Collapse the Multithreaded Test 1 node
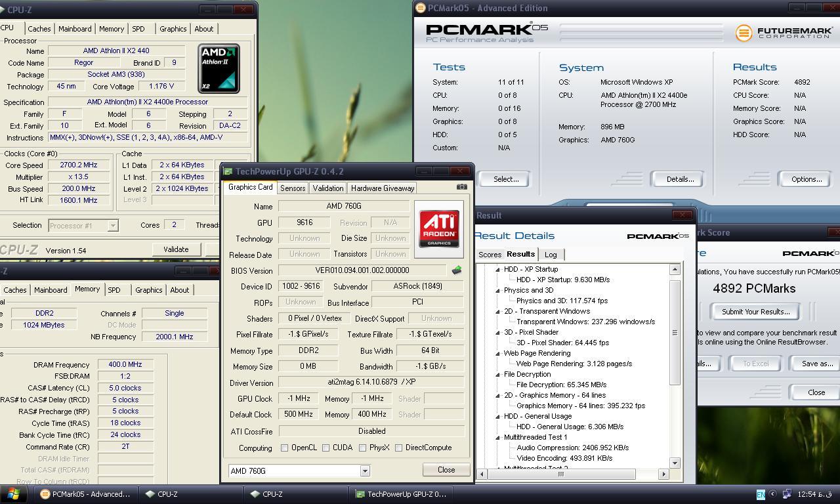 tap(497, 438)
